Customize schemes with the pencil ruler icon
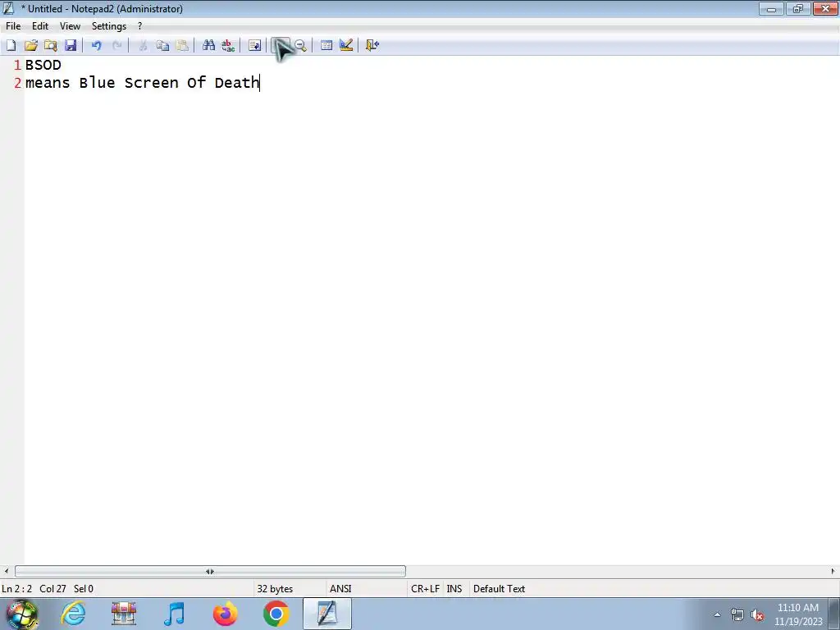840x630 pixels. pos(346,46)
